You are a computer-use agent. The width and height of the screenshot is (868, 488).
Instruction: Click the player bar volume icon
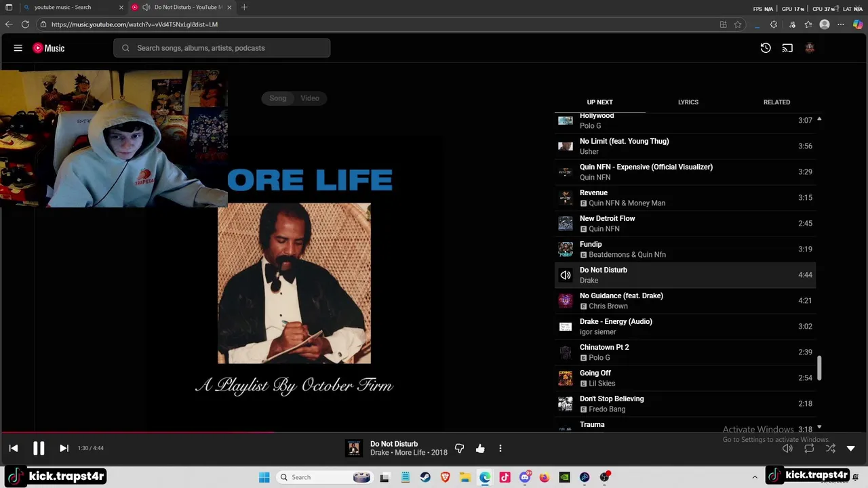point(787,449)
